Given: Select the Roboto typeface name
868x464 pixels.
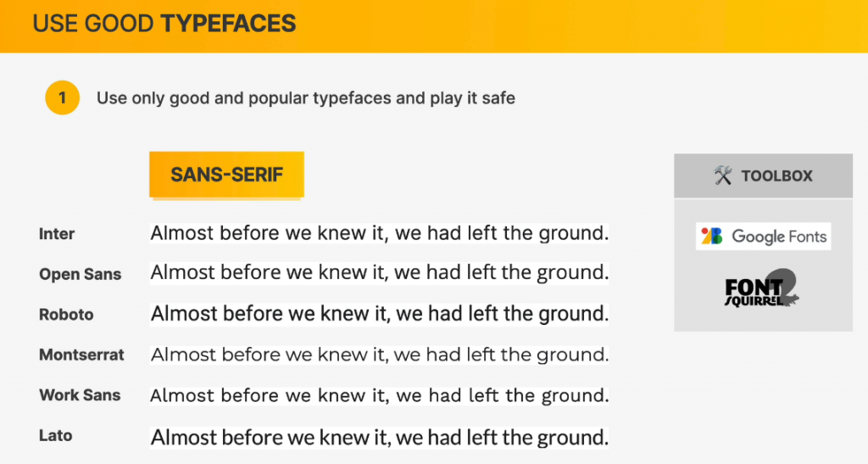Looking at the screenshot, I should [x=66, y=315].
